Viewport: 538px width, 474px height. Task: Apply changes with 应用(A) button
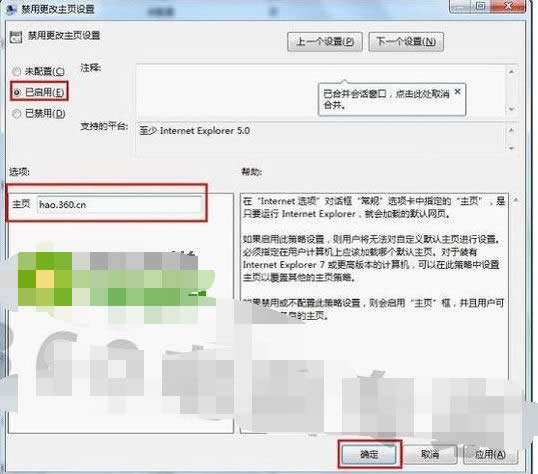click(x=490, y=454)
